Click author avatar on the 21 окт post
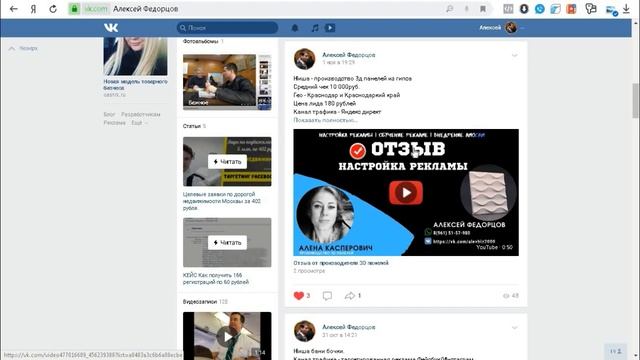This screenshot has width=640, height=360. [x=304, y=331]
